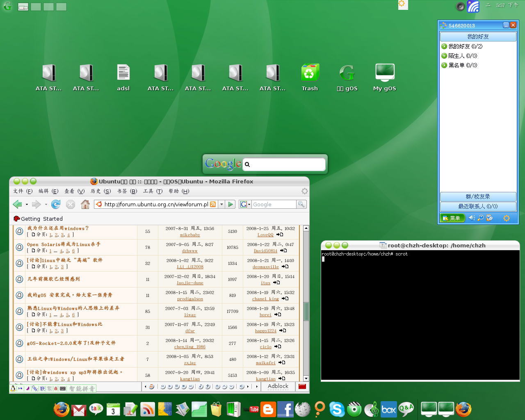
Task: Click the wireless network tray icon
Action: (x=473, y=6)
